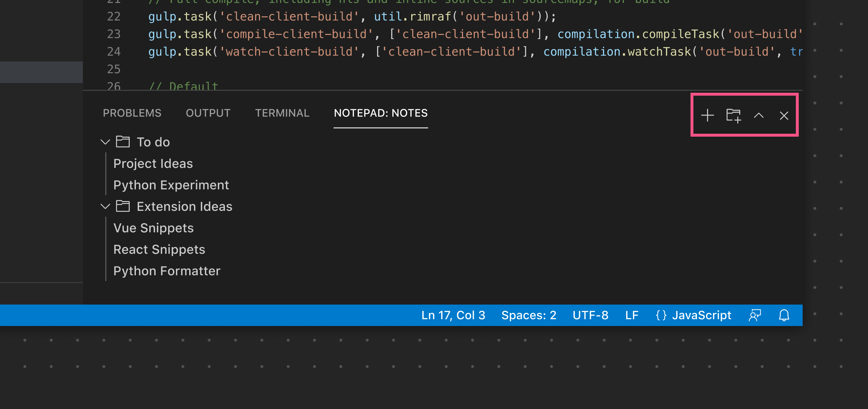Click the new note group icon
The image size is (868, 409).
[x=733, y=115]
